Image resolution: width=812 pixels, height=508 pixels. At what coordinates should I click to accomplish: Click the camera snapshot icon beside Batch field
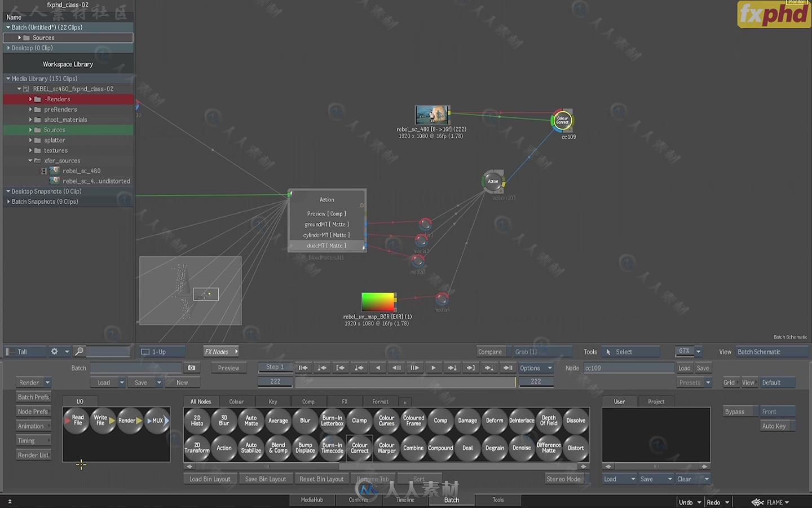click(x=192, y=368)
